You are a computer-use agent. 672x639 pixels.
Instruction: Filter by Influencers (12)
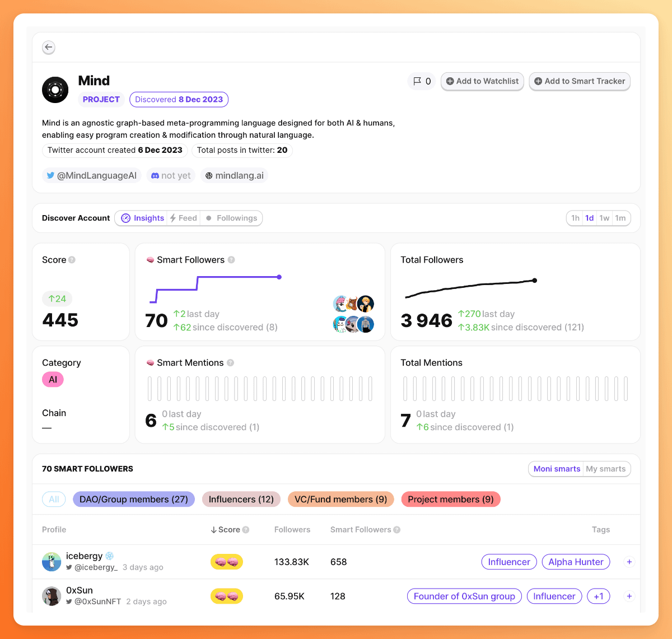[x=241, y=499]
